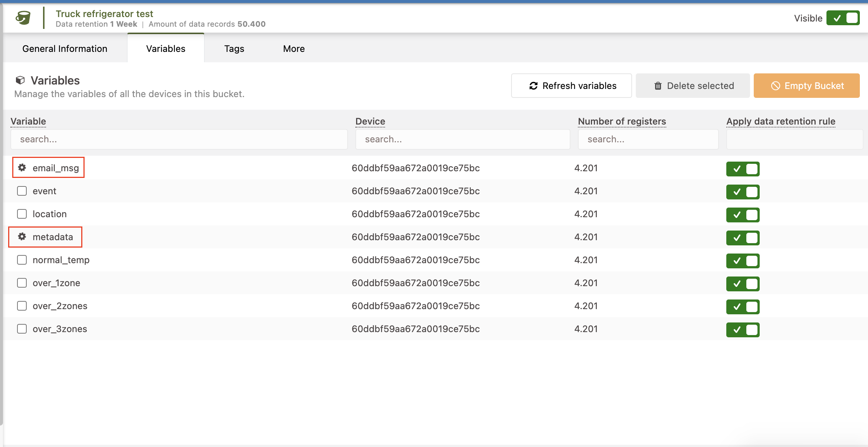Click the Delete selected trash button
Image resolution: width=868 pixels, height=447 pixels.
click(693, 86)
